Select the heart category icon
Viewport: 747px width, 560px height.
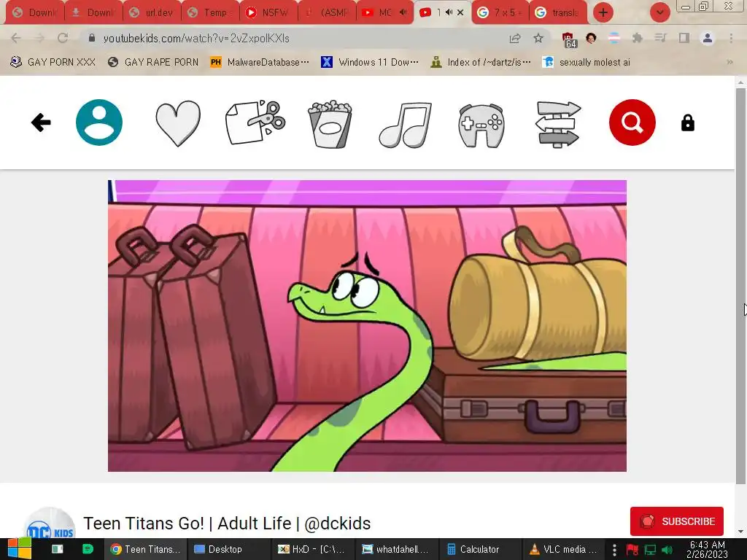(178, 123)
